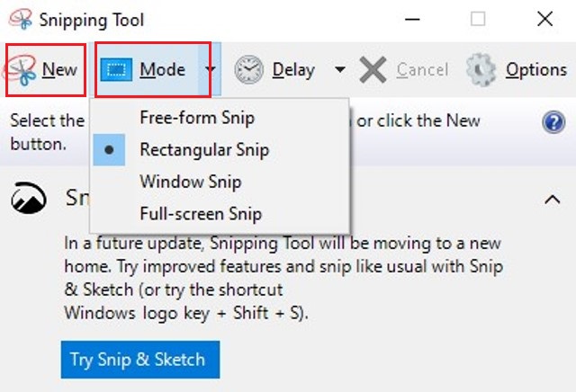Collapse the Snip & Sketch notice chevron
This screenshot has height=392, width=576.
(553, 200)
